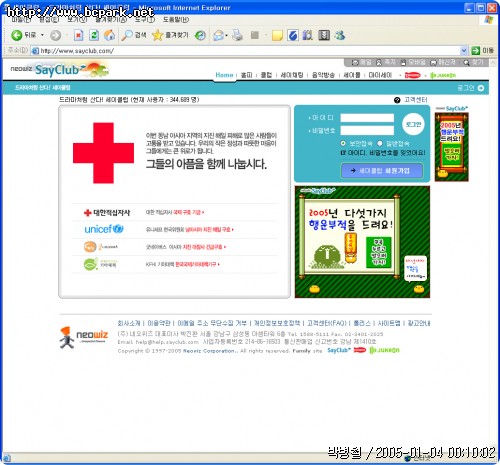Screen dimensions: 500x465
Task: Open the Media or History toolbar icon
Action: click(200, 35)
